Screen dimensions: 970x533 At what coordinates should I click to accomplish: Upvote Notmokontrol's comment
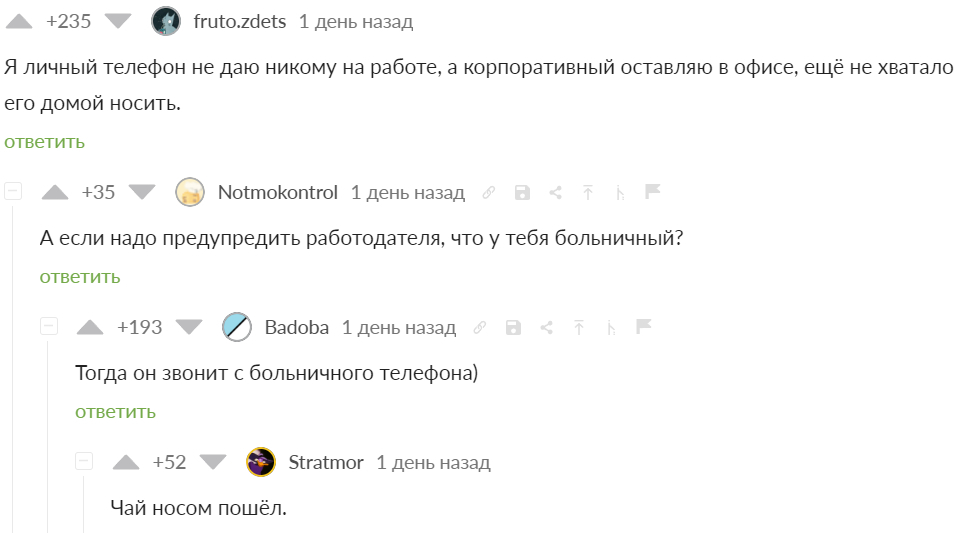[x=54, y=192]
